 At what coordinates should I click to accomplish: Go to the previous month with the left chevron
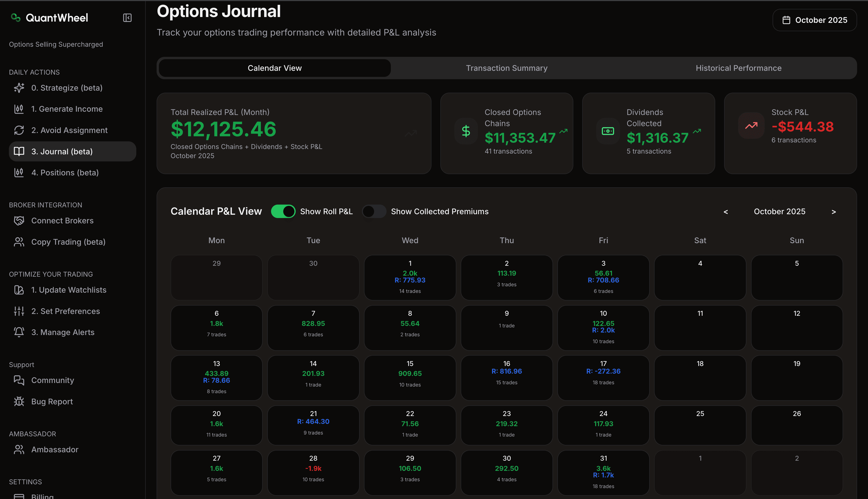pos(726,211)
